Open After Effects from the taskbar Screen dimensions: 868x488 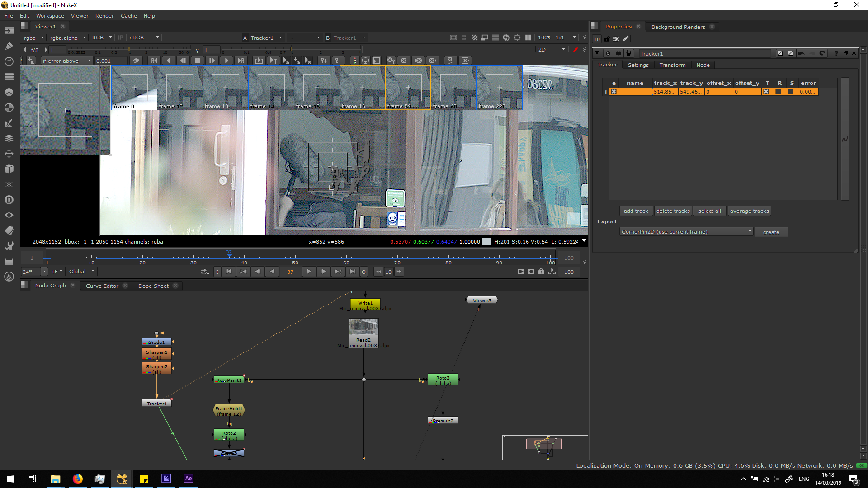[x=188, y=479]
